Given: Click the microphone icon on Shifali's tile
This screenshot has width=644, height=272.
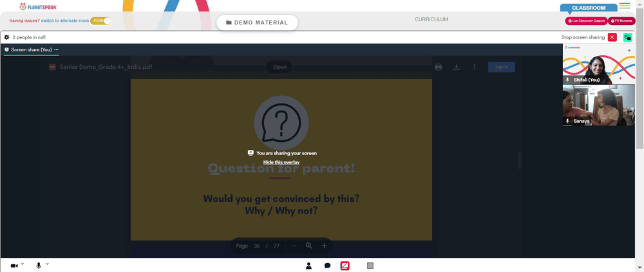Looking at the screenshot, I should click(567, 80).
